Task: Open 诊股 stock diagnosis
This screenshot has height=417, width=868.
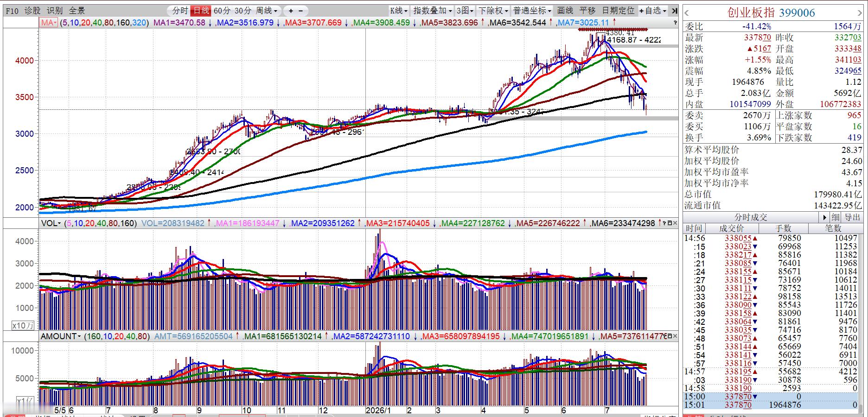Action: pyautogui.click(x=32, y=11)
